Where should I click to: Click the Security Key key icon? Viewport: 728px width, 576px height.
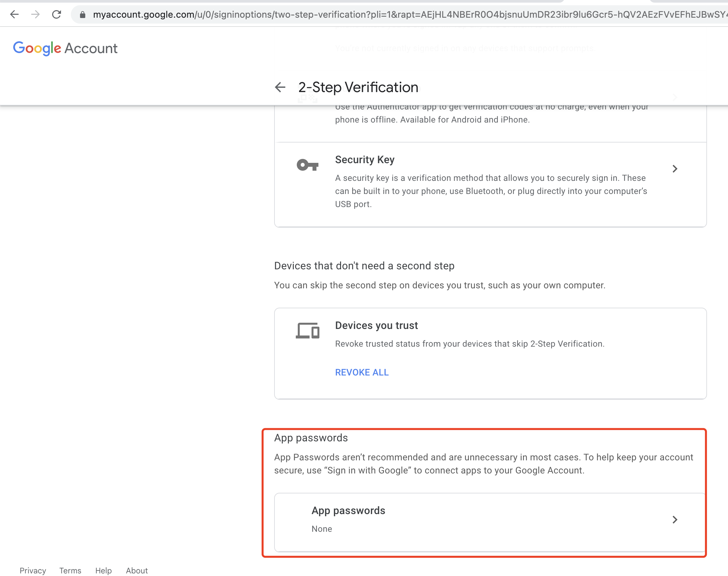(x=307, y=165)
